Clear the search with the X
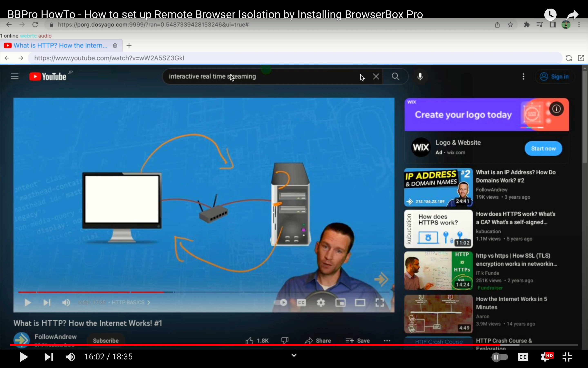Viewport: 588px width, 368px height. [x=376, y=77]
